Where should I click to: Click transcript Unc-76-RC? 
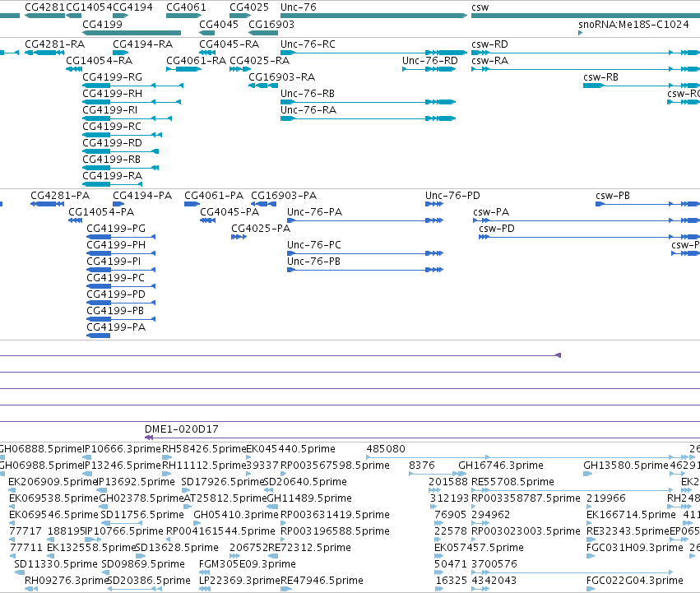(308, 44)
